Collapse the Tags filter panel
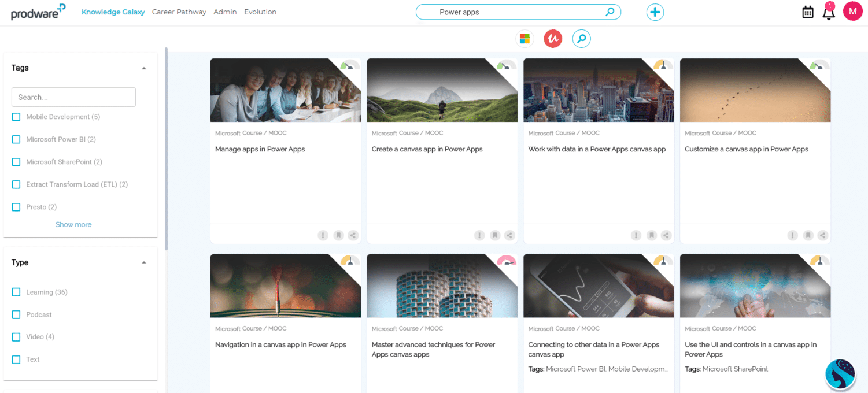 coord(144,68)
